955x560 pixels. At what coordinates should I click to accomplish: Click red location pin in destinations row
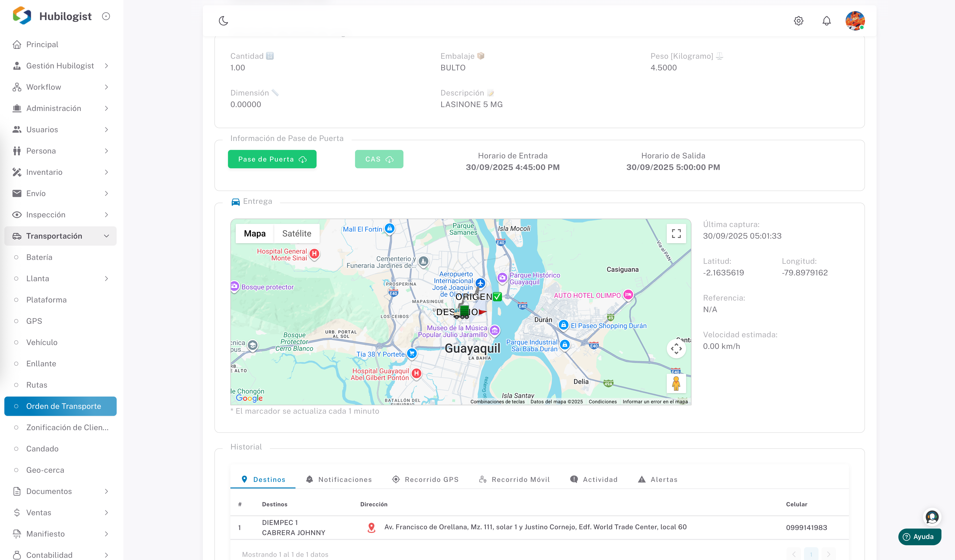coord(371,527)
